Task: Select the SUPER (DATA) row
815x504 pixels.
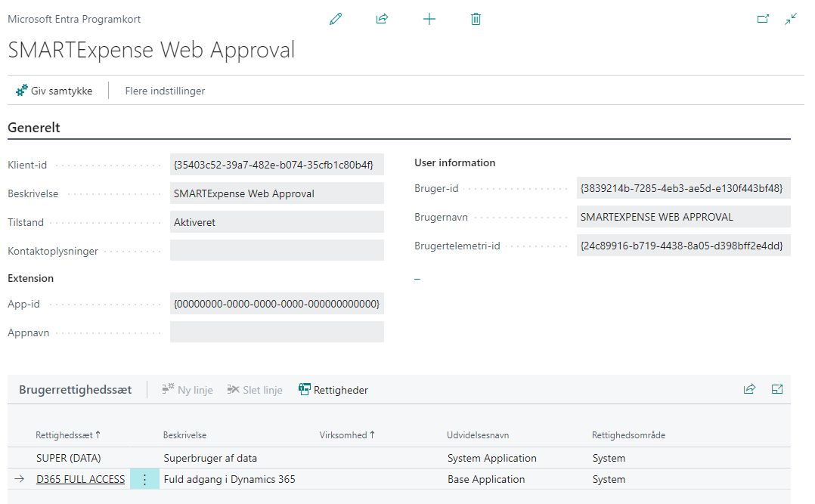Action: [x=69, y=458]
